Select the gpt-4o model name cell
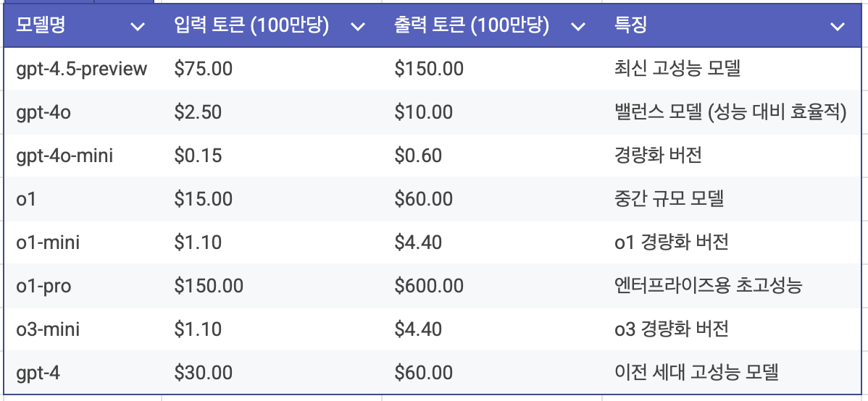 [43, 112]
